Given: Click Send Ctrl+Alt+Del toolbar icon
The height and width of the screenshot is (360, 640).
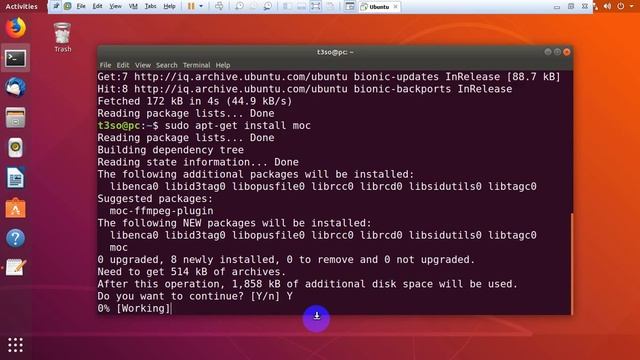Looking at the screenshot, I should click(x=219, y=6).
